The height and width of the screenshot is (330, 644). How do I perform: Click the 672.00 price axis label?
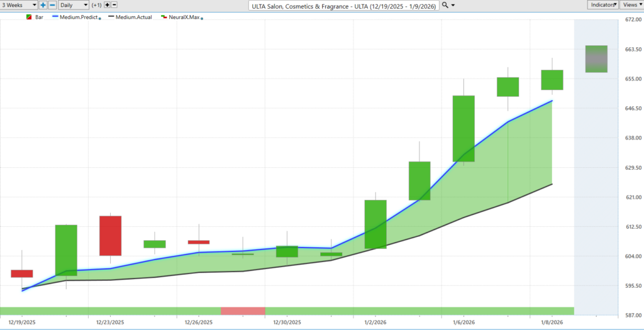(633, 19)
